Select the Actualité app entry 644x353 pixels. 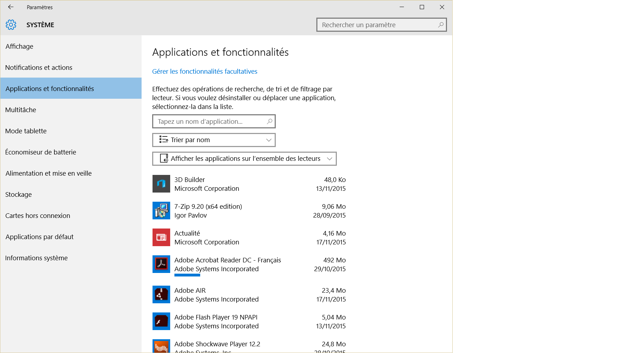[249, 237]
